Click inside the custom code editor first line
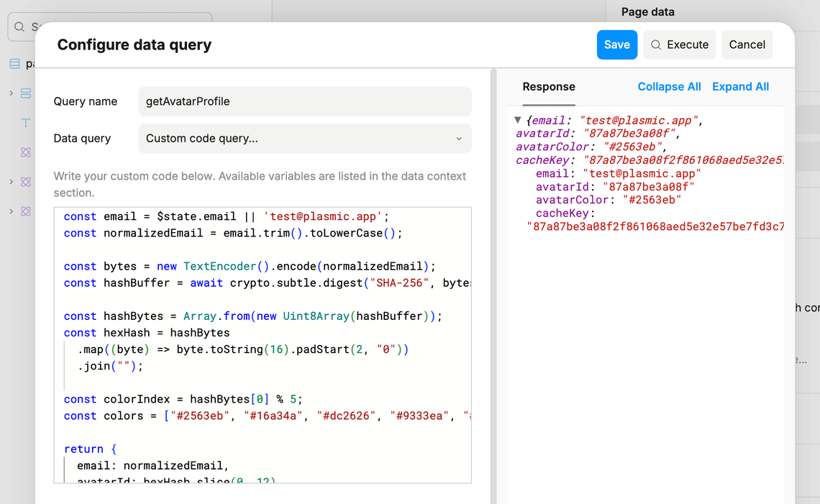The height and width of the screenshot is (504, 820). [x=227, y=216]
